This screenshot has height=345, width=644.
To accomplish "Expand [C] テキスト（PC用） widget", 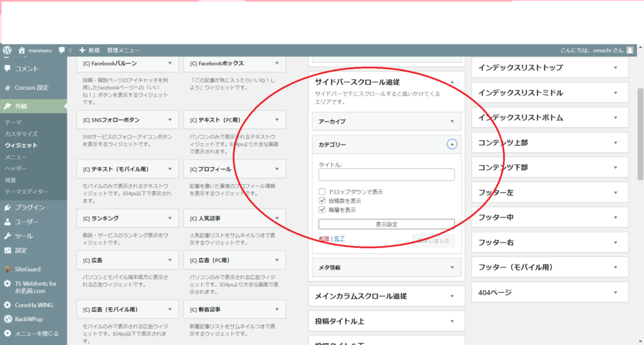I will coord(277,120).
